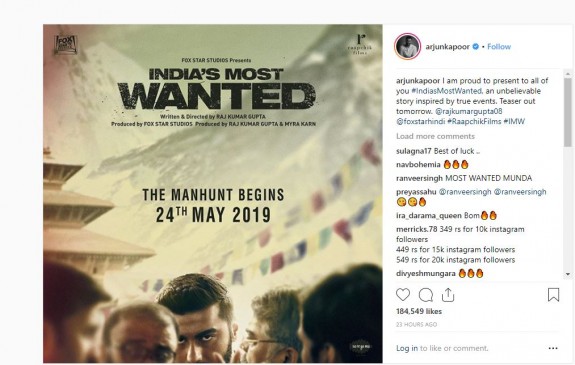Log in to like or comment
The height and width of the screenshot is (365, 575).
407,348
